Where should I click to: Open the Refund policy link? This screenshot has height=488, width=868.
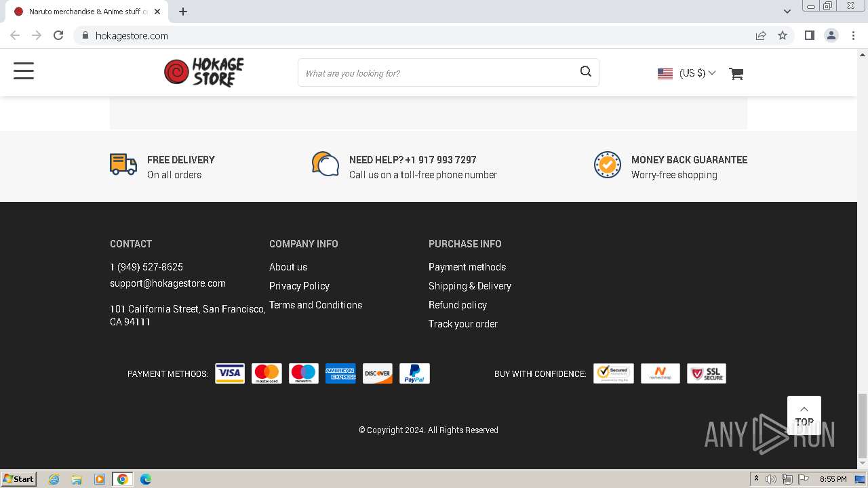458,305
